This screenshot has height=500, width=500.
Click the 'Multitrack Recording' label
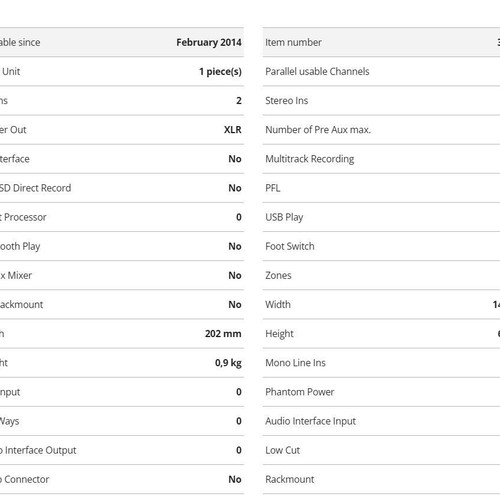coord(310,159)
